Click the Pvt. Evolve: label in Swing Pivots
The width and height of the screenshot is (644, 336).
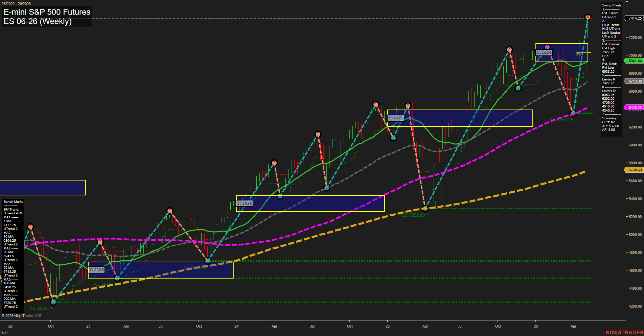(611, 44)
